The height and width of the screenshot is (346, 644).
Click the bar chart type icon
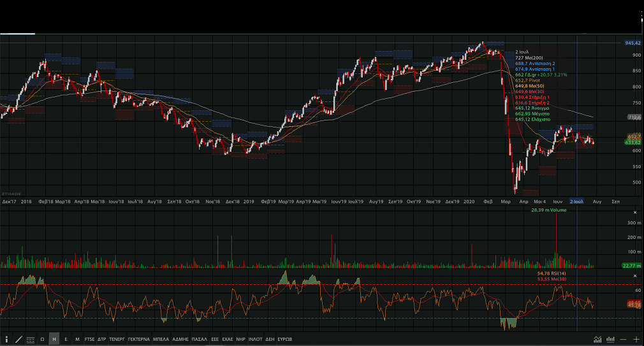point(610,340)
